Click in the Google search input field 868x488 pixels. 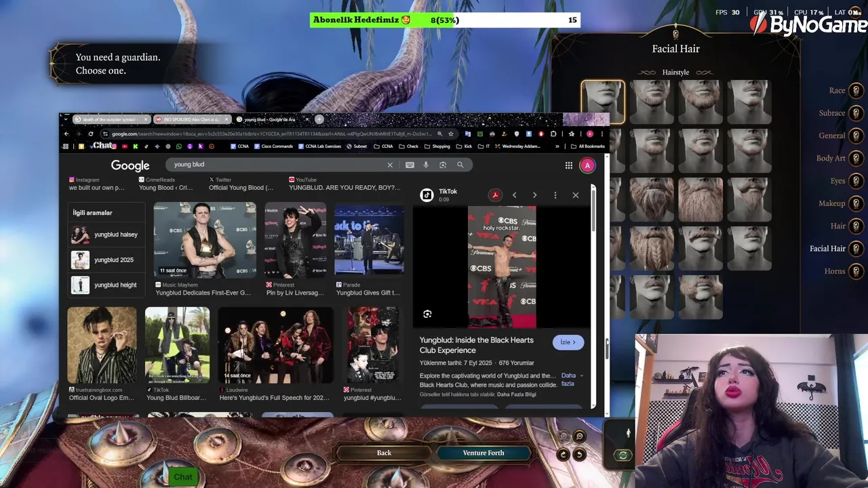point(278,165)
